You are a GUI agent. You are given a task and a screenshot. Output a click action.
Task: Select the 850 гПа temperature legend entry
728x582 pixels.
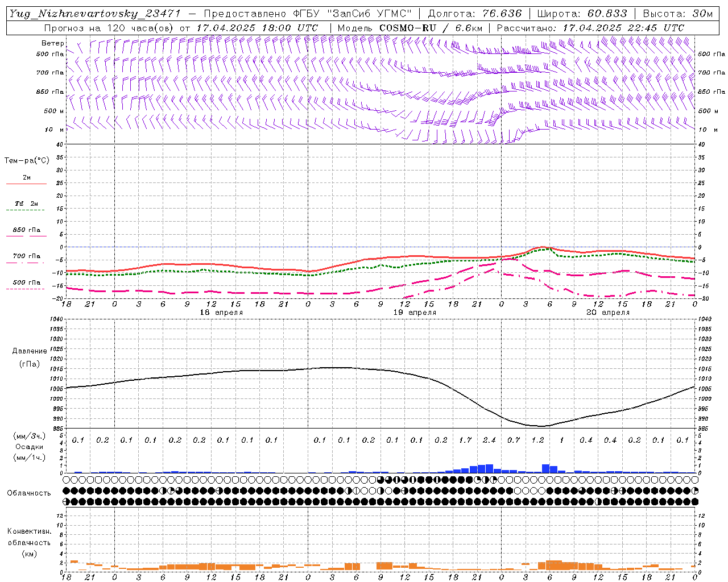(26, 230)
